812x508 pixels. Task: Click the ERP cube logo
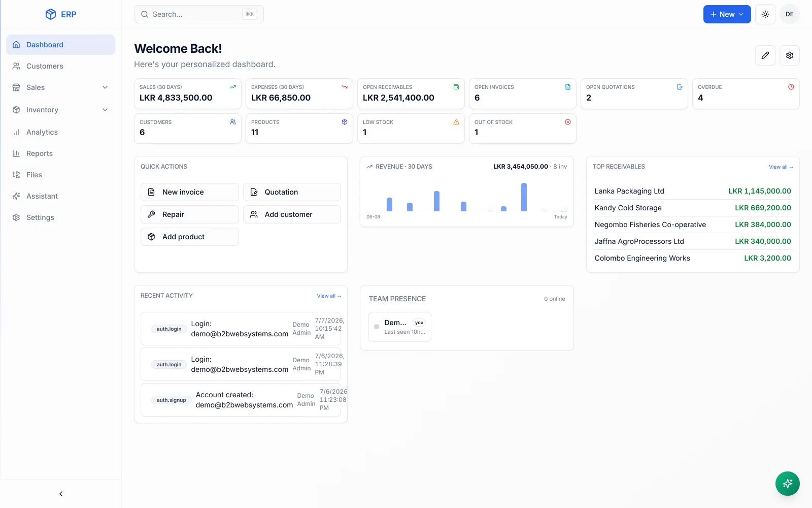click(x=51, y=14)
